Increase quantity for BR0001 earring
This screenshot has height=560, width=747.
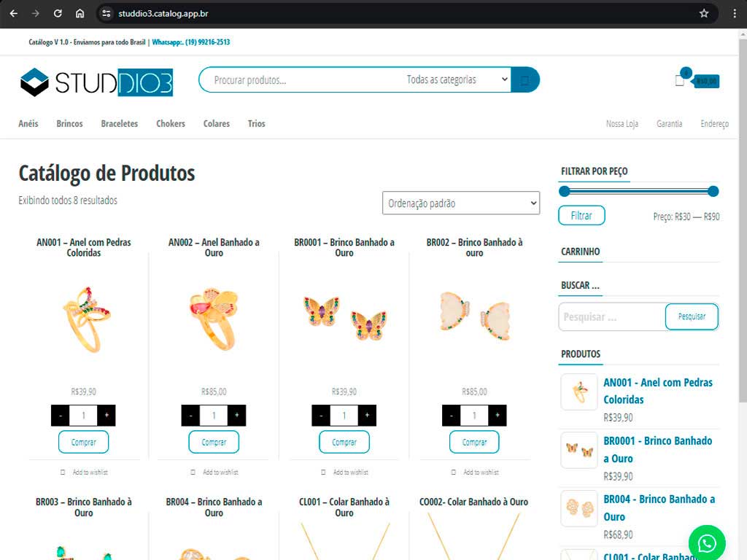coord(367,415)
